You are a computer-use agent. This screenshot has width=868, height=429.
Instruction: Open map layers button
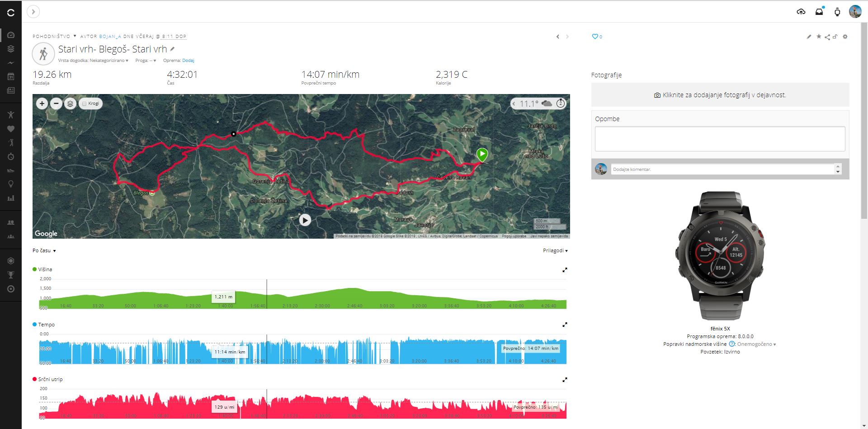[x=70, y=104]
